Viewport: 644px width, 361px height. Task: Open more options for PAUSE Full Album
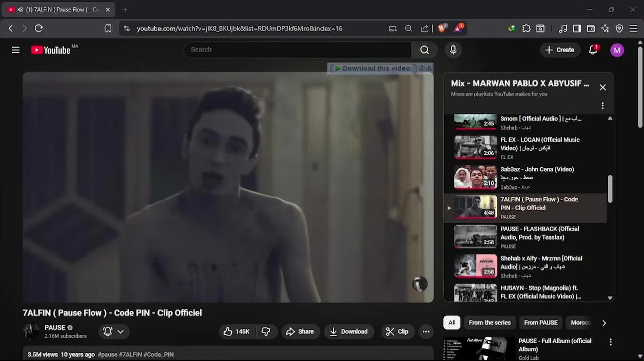[610, 342]
